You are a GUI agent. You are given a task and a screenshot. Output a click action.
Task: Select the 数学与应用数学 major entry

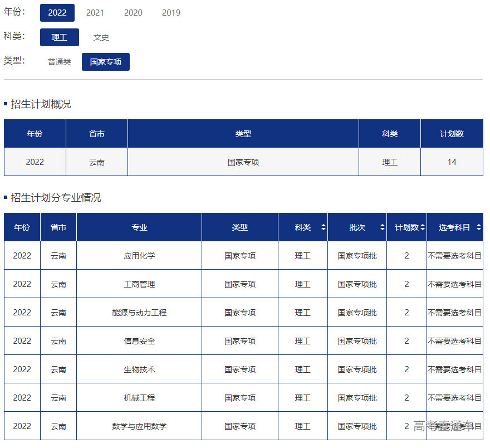(139, 426)
